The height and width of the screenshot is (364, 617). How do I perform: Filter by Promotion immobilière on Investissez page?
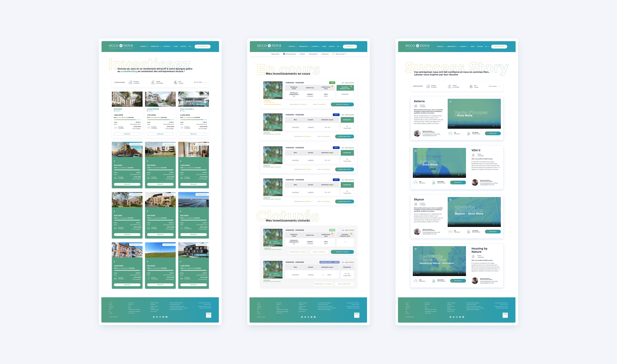tap(134, 82)
